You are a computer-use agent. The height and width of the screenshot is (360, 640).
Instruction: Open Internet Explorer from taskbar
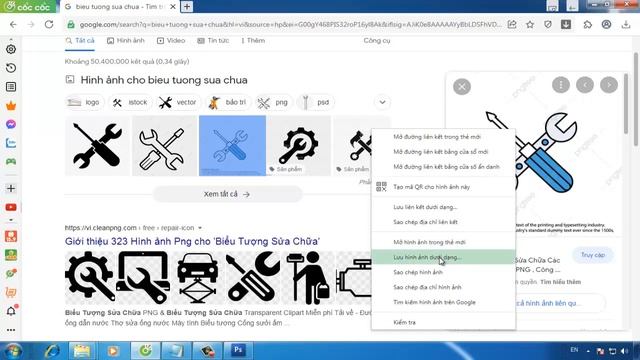52,350
